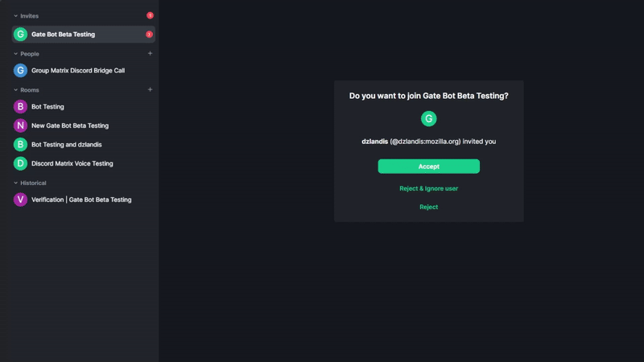
Task: Collapse the Rooms section
Action: [x=15, y=90]
